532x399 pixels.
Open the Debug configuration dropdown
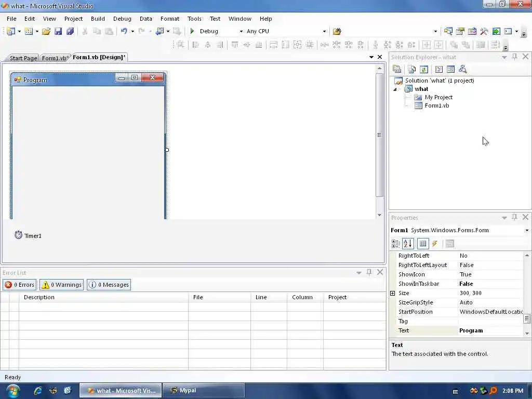pyautogui.click(x=241, y=31)
